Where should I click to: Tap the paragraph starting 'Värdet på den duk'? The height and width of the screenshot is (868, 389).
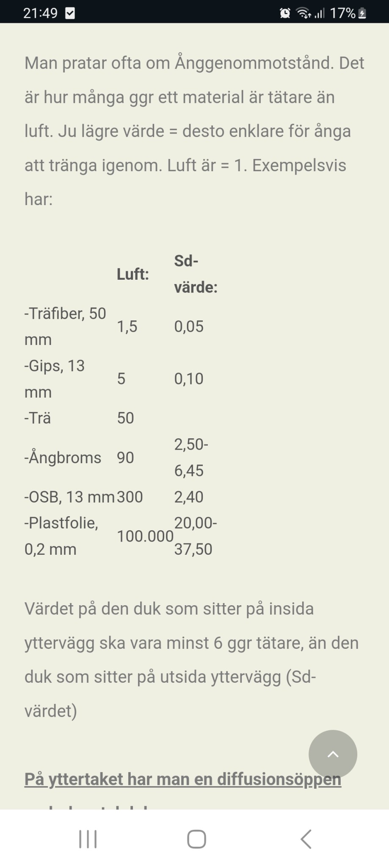click(x=191, y=659)
